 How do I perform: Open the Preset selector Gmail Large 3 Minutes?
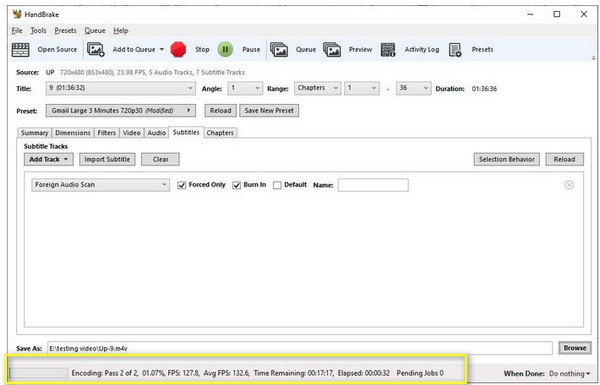(x=121, y=111)
